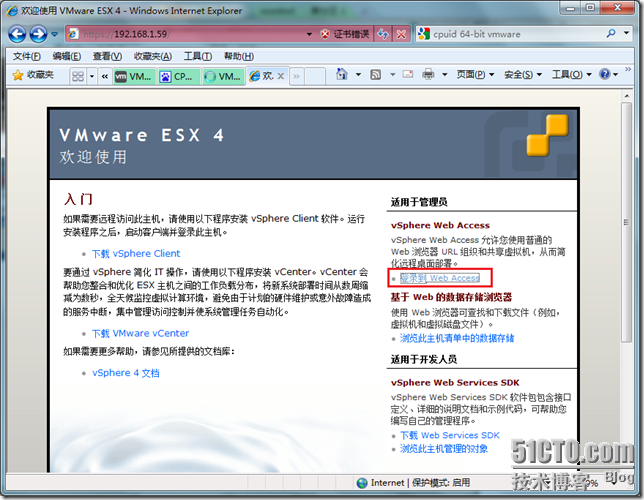644x500 pixels.
Task: Click the 浏览此主机清单中的数据存储 link
Action: (457, 338)
